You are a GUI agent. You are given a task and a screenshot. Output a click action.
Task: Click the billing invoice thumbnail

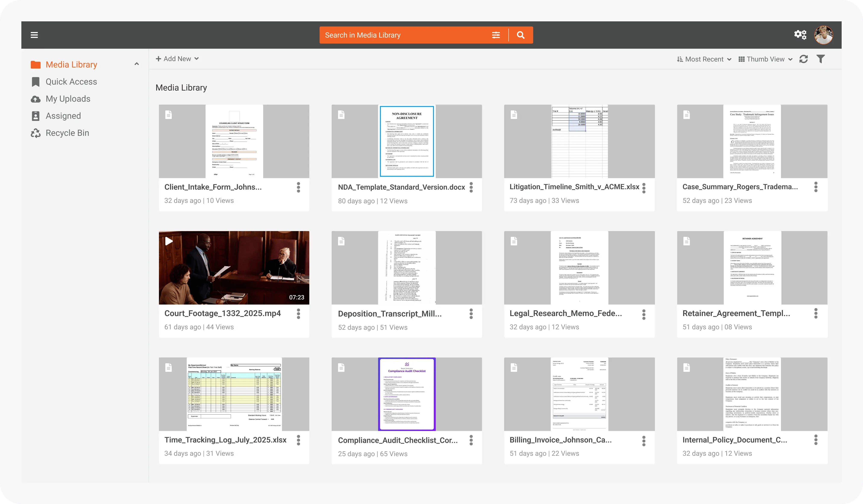point(579,394)
